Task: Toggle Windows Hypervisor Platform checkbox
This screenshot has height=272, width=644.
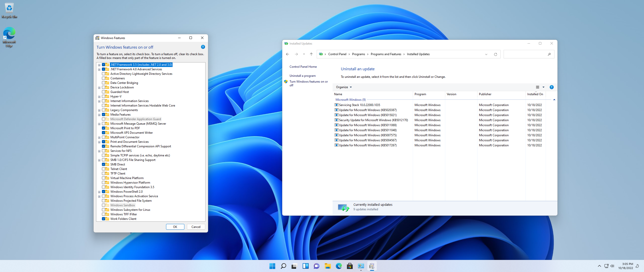Action: point(103,183)
